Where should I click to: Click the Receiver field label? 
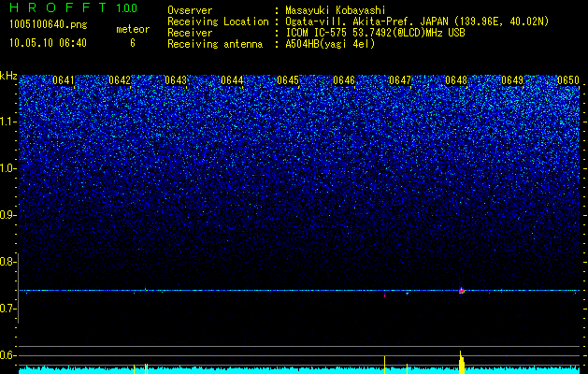(190, 33)
